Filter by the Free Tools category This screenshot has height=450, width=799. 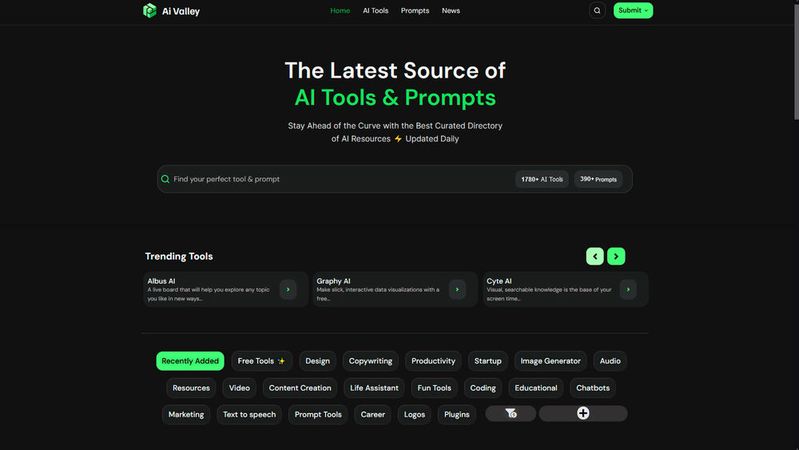tap(261, 361)
